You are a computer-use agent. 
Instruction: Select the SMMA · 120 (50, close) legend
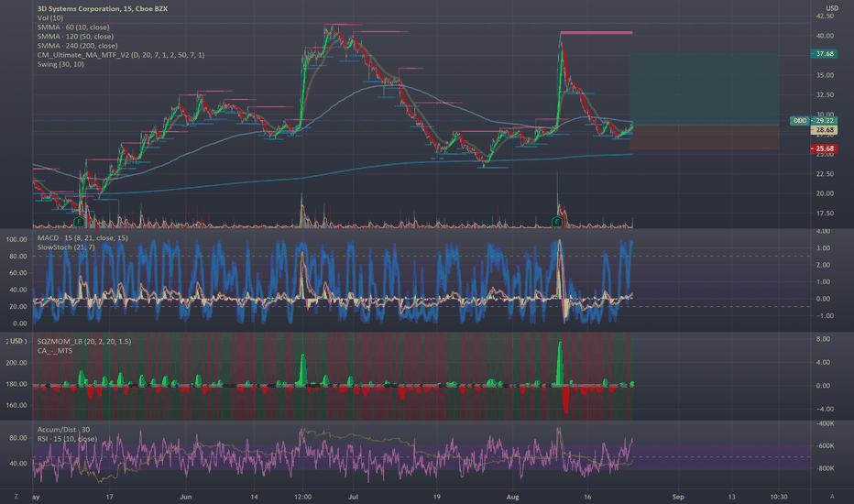tap(75, 37)
